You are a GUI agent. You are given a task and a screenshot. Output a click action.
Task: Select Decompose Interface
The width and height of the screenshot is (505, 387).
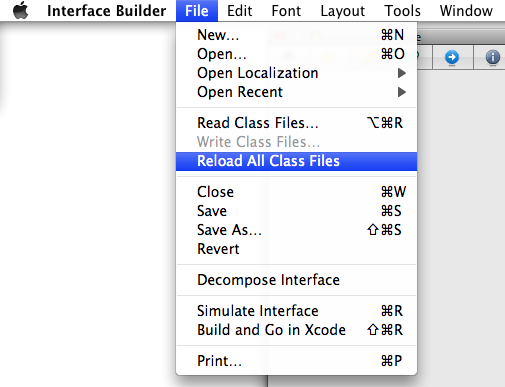[x=296, y=280]
